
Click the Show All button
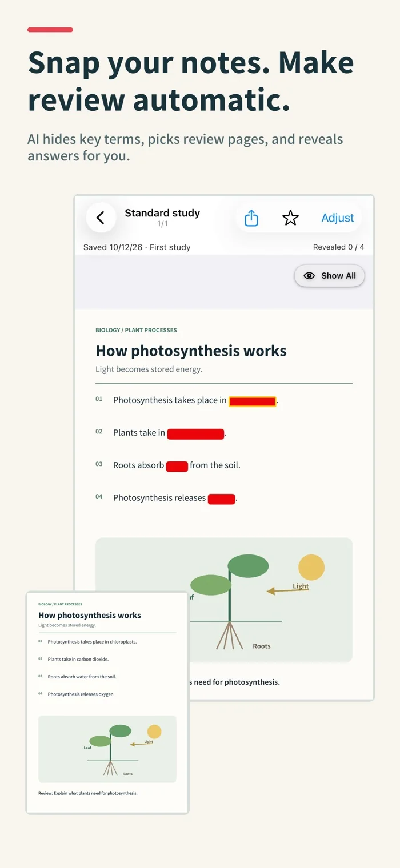point(329,275)
